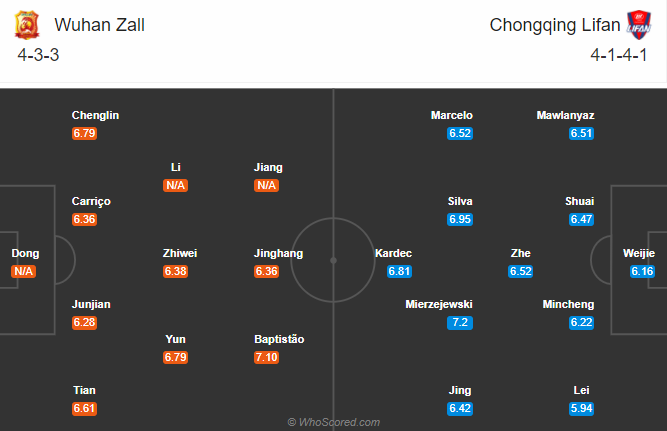Click player name Carriço
The image size is (667, 431).
point(91,201)
